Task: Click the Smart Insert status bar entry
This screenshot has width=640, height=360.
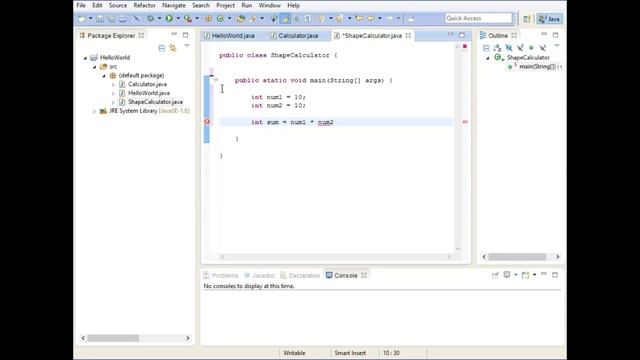Action: (x=350, y=353)
